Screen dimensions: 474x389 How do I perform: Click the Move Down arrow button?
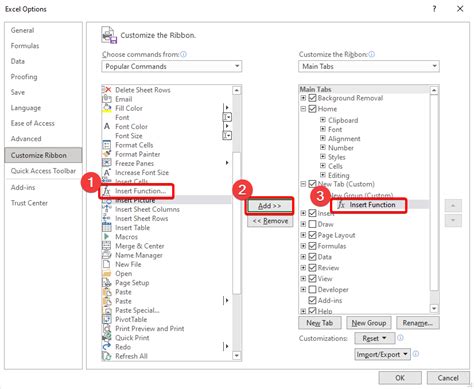453,220
